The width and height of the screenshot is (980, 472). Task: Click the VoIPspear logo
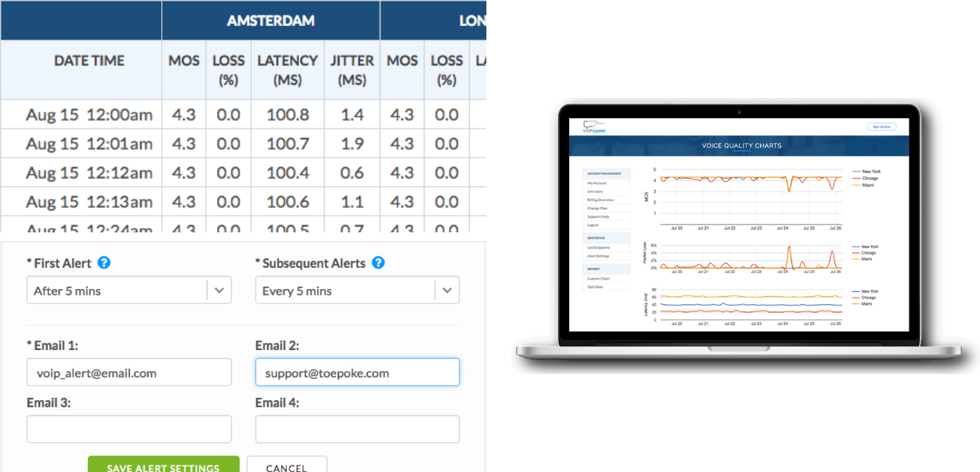[x=595, y=127]
